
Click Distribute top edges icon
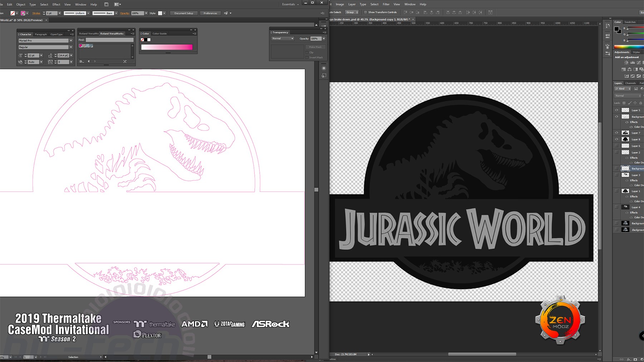pos(448,12)
